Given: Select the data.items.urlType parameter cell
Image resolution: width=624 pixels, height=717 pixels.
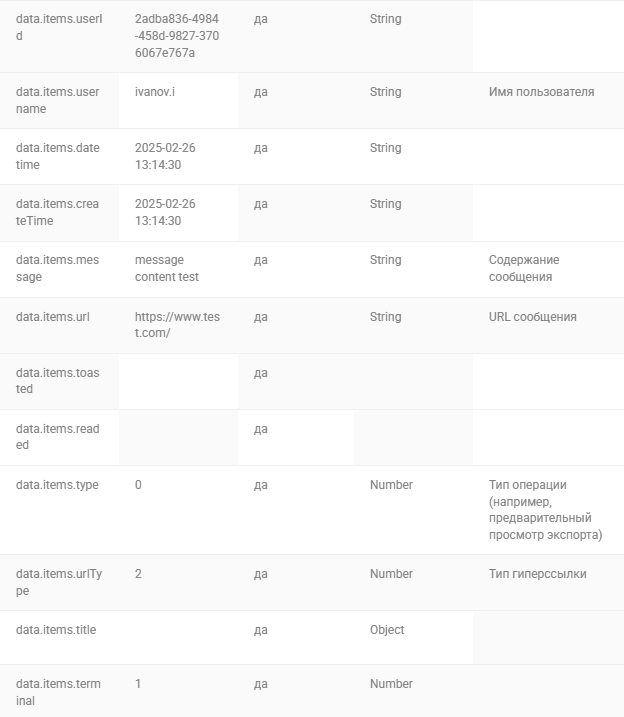Looking at the screenshot, I should pos(59,583).
